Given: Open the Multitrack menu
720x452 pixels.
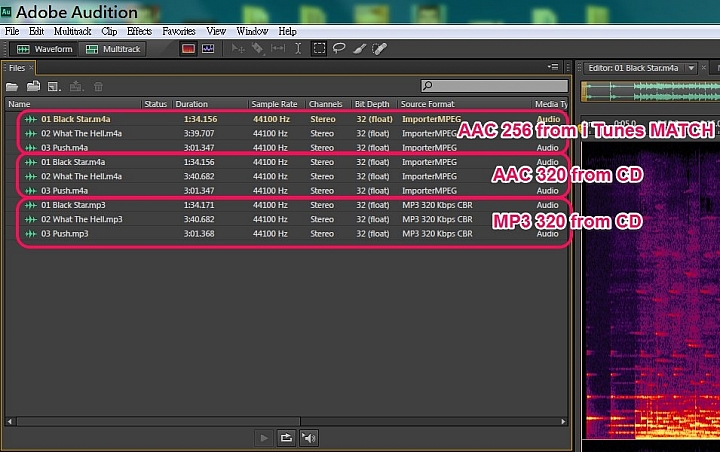Looking at the screenshot, I should [x=73, y=31].
